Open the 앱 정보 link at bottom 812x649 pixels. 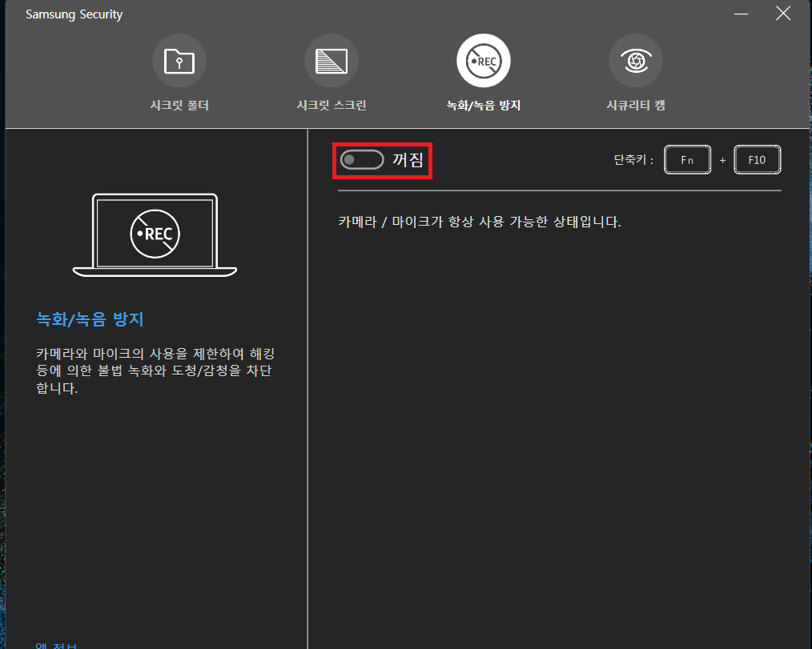(56, 645)
